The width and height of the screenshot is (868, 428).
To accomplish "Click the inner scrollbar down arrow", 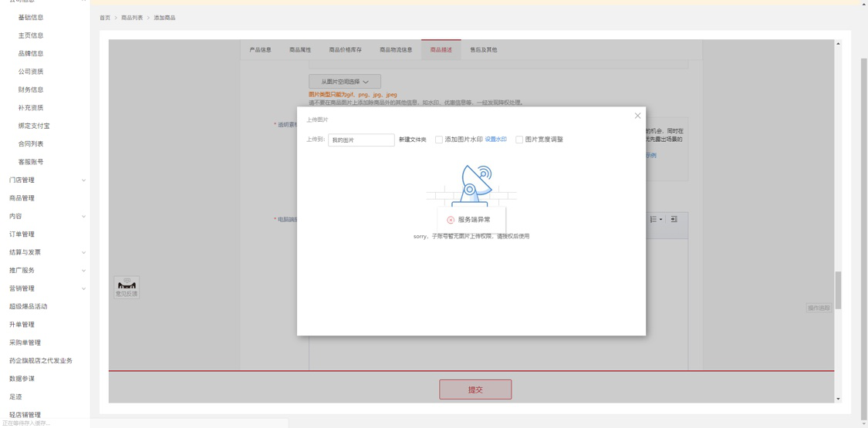I will (x=838, y=399).
